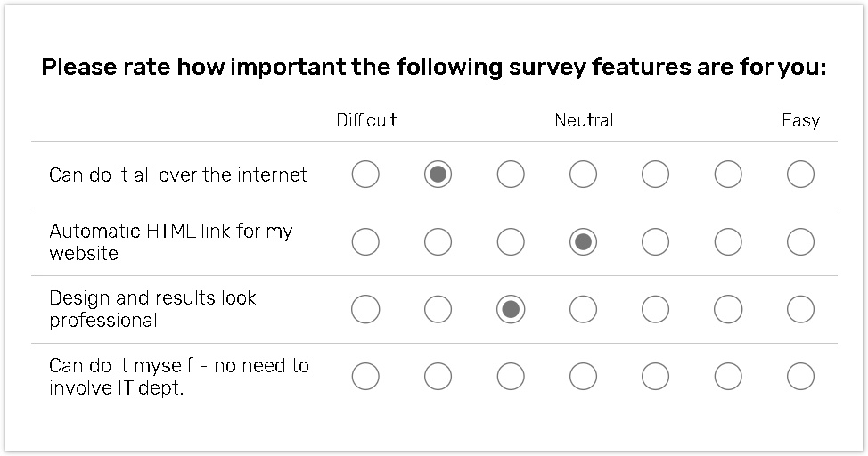The height and width of the screenshot is (456, 868).
Task: Select Neutral for 'Can do it all over the internet'
Action: click(x=583, y=175)
